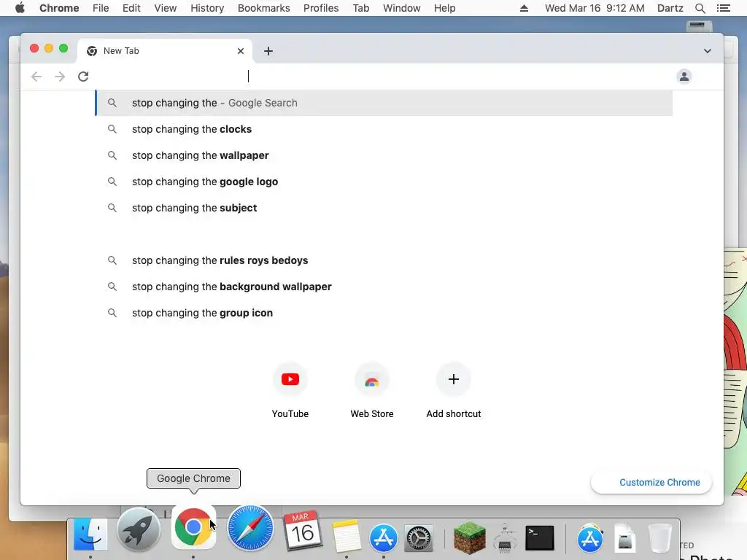Reload the page with the refresh icon
The width and height of the screenshot is (747, 560).
click(83, 76)
